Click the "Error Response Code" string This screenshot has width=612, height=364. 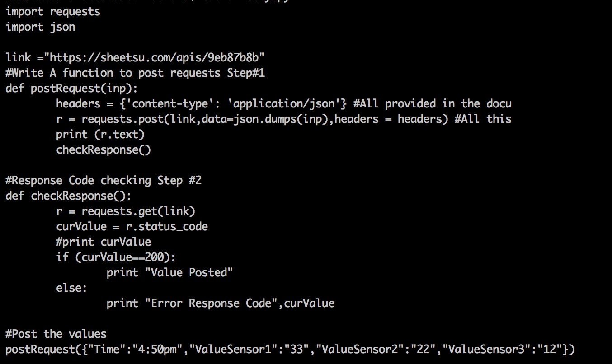pyautogui.click(x=211, y=303)
